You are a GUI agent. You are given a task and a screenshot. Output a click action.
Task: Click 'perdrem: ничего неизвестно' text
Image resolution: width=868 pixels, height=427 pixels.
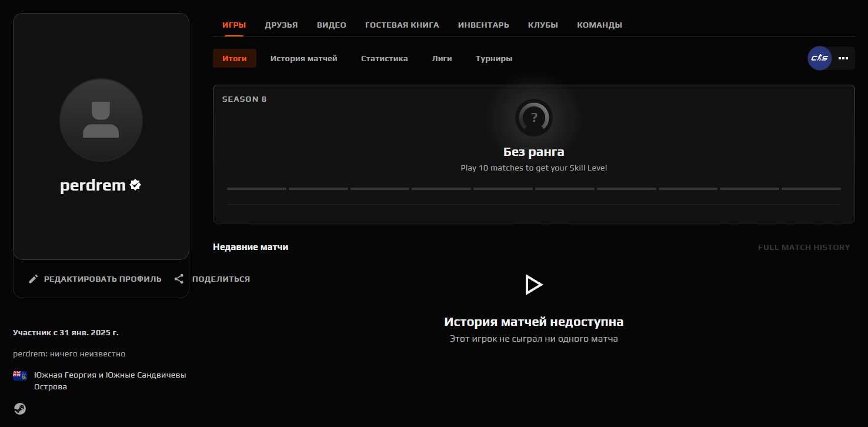69,353
